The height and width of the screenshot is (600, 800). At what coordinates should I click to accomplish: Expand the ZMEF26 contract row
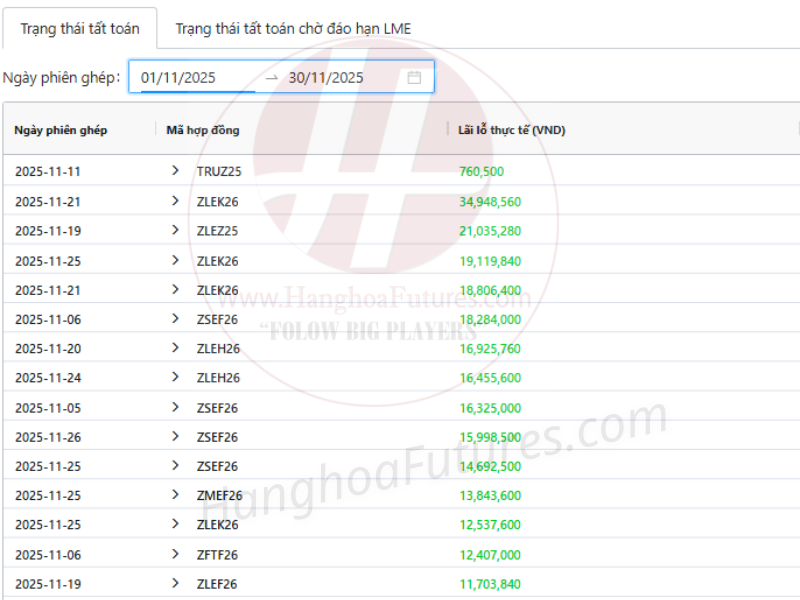pyautogui.click(x=176, y=495)
